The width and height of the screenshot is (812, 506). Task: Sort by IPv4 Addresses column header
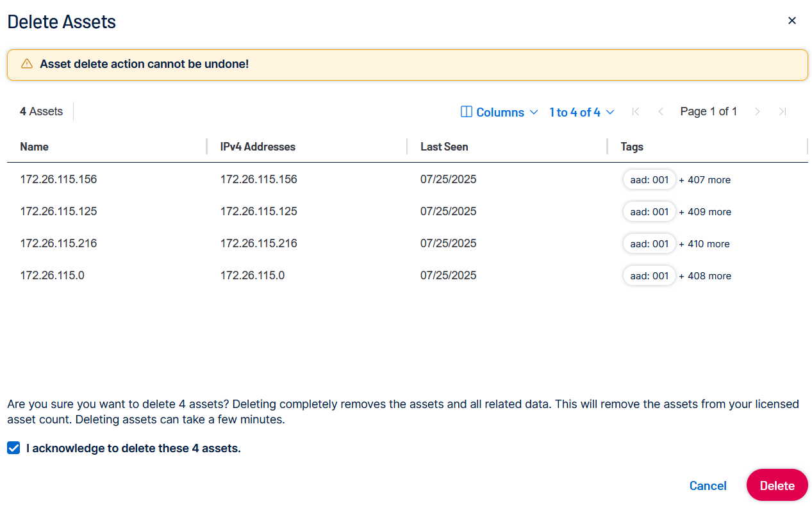258,147
